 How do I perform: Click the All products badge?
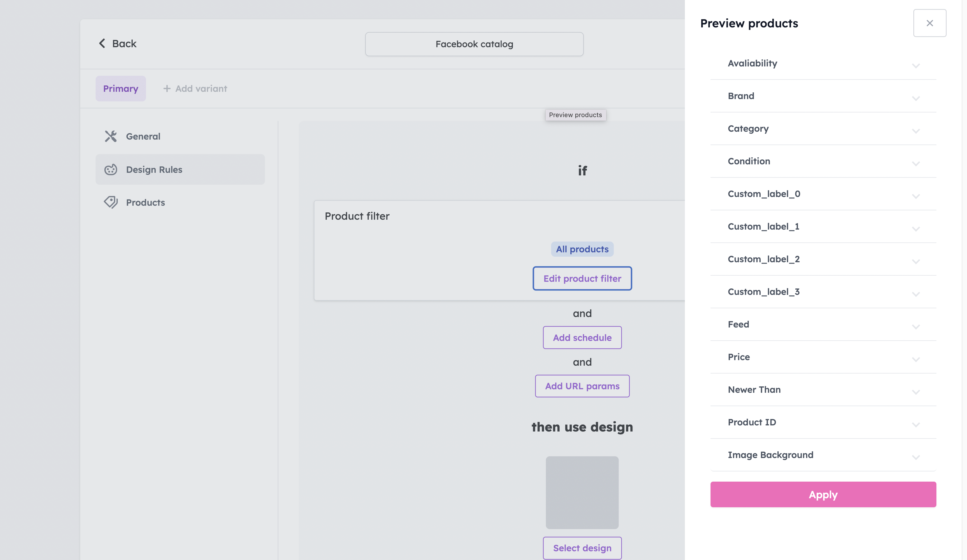(x=582, y=249)
